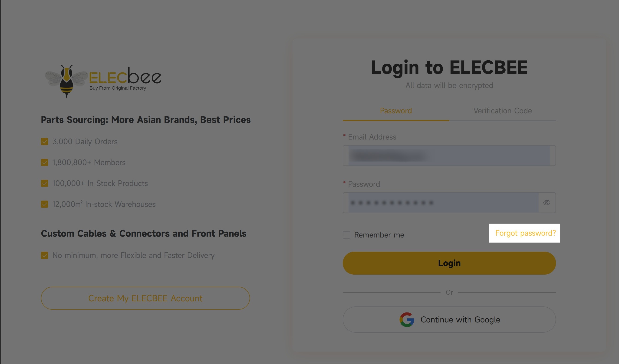Click the Remember me label text
Viewport: 619px width, 364px height.
pyautogui.click(x=379, y=235)
